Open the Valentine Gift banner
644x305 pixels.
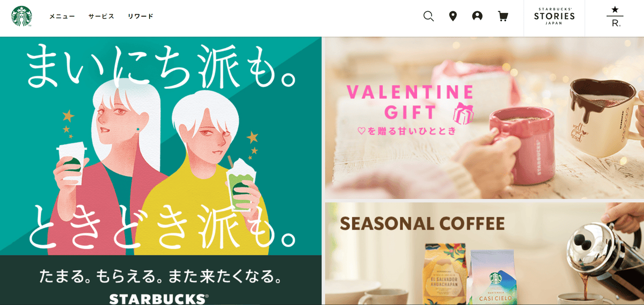tap(485, 118)
